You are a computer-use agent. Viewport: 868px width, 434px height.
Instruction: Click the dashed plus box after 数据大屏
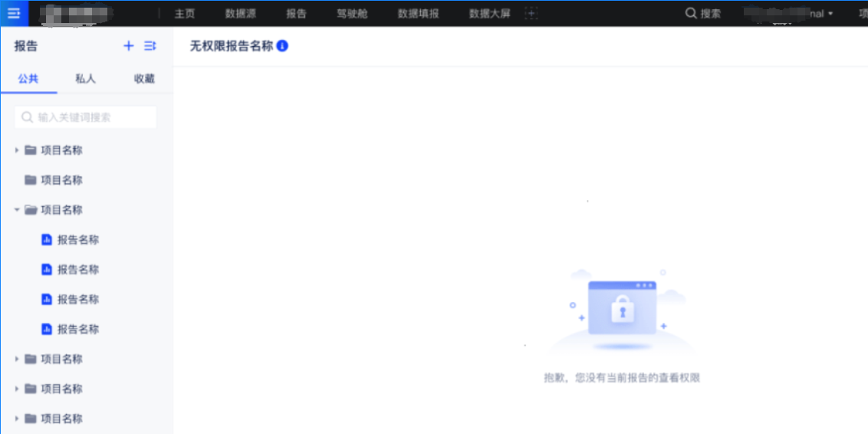click(x=531, y=14)
